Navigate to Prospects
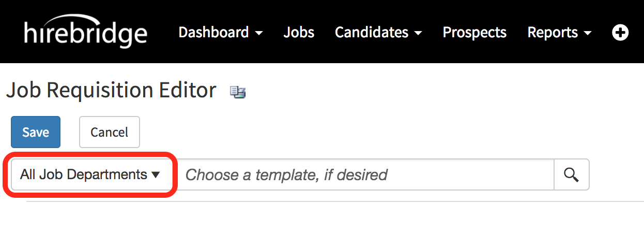Viewport: 644px width, 233px height. tap(474, 33)
